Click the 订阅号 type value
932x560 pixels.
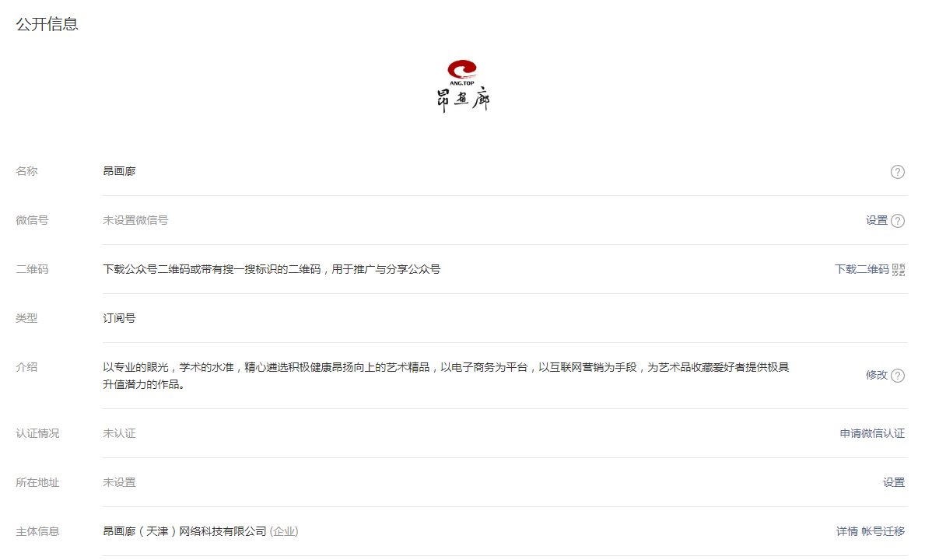coord(119,318)
